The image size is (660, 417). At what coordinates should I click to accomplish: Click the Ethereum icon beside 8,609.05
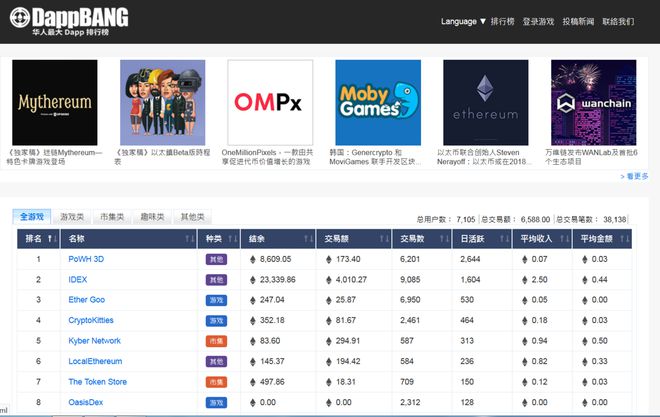click(253, 260)
